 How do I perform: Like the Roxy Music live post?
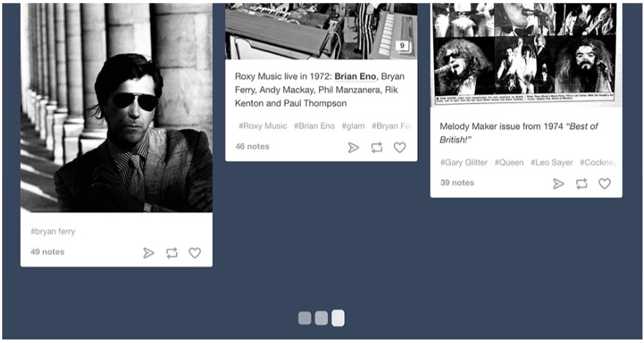(400, 147)
